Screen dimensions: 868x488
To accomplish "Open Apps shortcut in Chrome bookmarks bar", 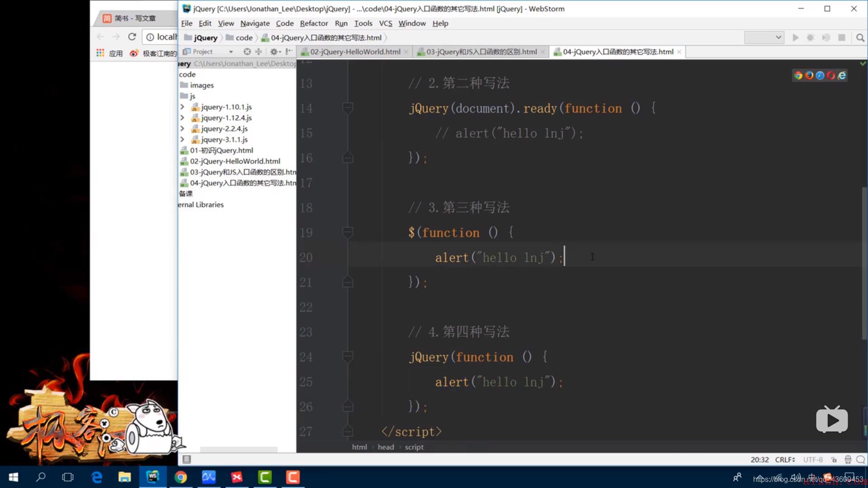I will 109,53.
